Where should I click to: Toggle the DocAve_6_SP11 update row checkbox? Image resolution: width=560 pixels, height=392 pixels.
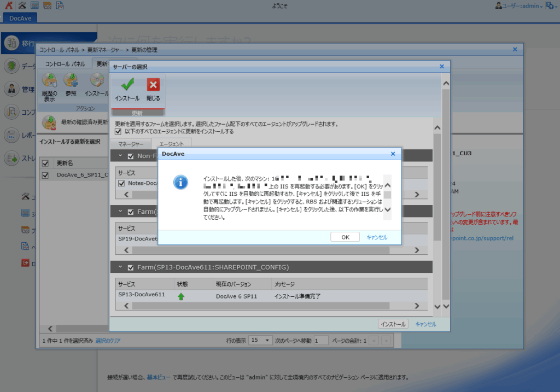(x=45, y=175)
